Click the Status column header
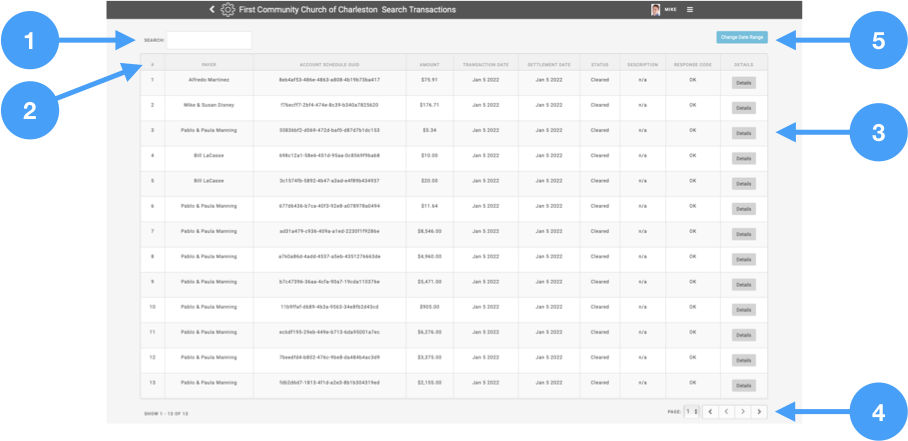 [x=599, y=64]
